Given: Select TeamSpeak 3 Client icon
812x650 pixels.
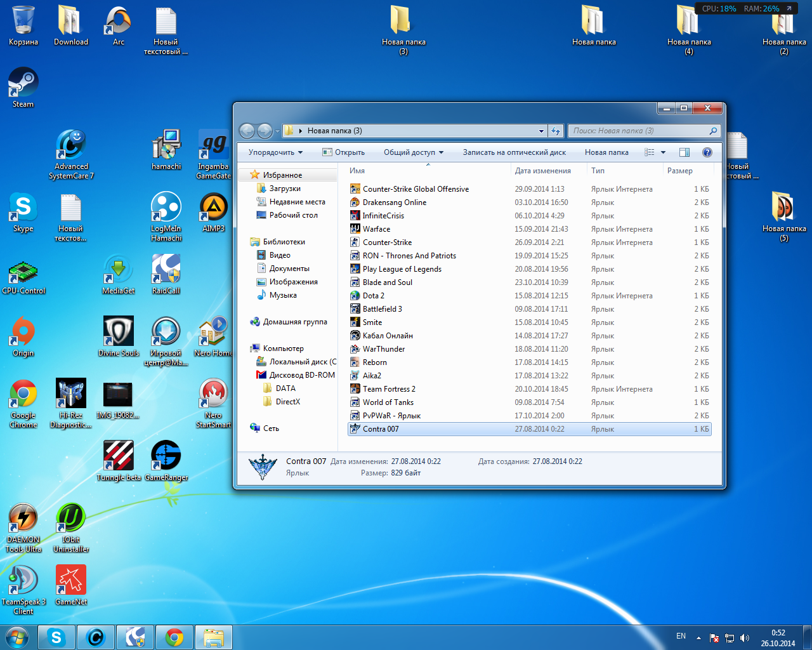Looking at the screenshot, I should [23, 590].
